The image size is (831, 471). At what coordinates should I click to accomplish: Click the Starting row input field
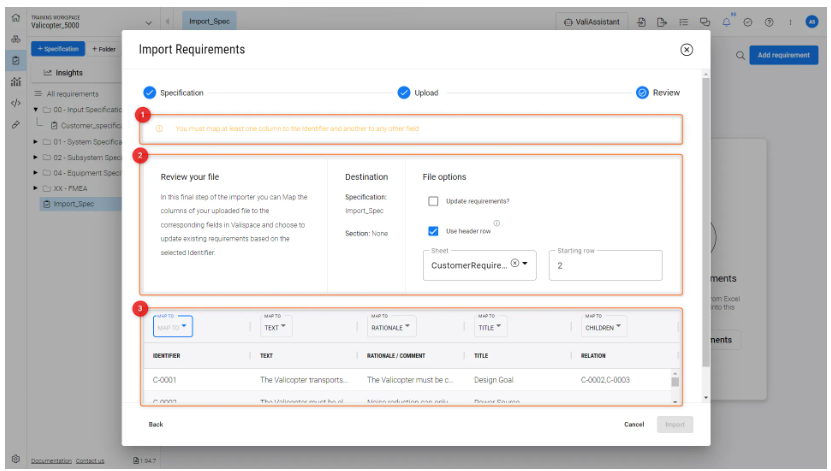pyautogui.click(x=605, y=266)
